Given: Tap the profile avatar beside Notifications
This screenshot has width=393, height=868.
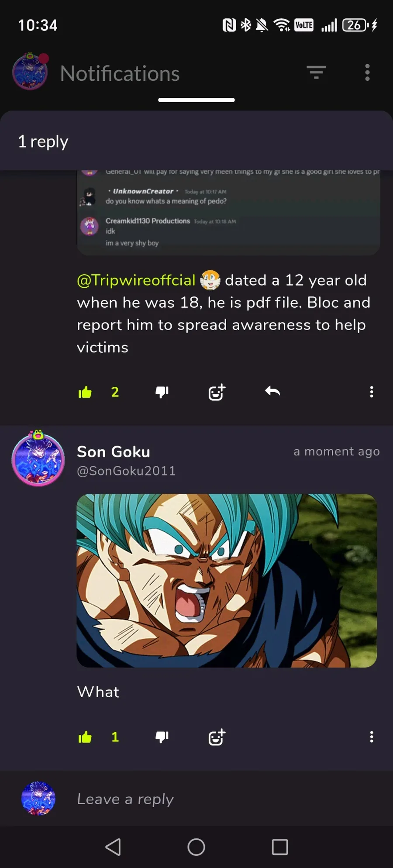Looking at the screenshot, I should [x=30, y=72].
